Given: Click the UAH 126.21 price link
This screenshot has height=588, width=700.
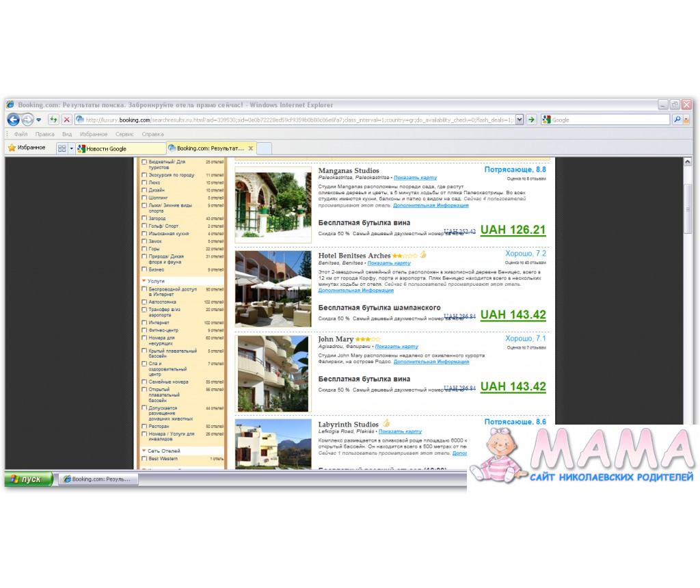Looking at the screenshot, I should pos(513,230).
